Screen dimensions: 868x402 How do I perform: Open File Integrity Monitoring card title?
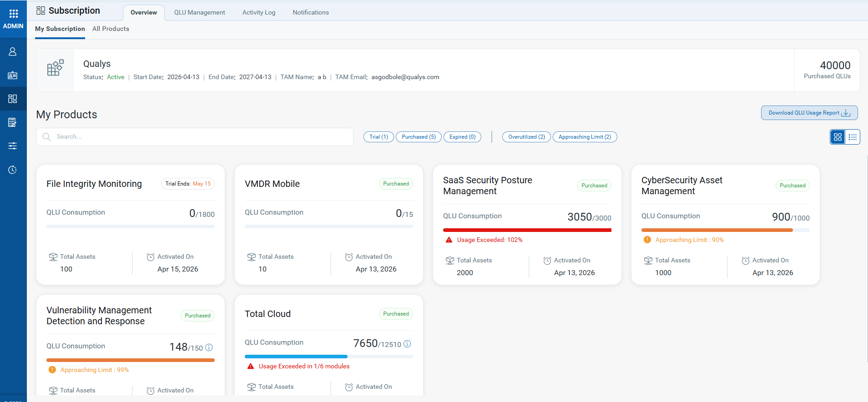(x=94, y=184)
